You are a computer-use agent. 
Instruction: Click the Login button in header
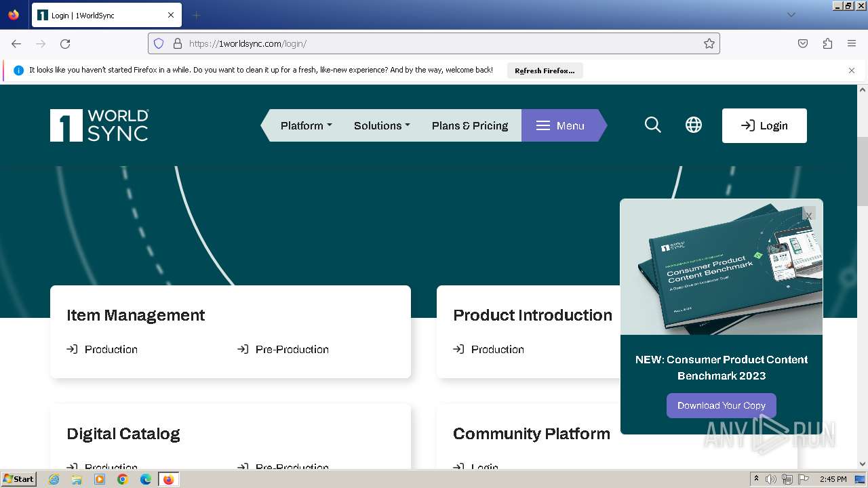coord(764,125)
